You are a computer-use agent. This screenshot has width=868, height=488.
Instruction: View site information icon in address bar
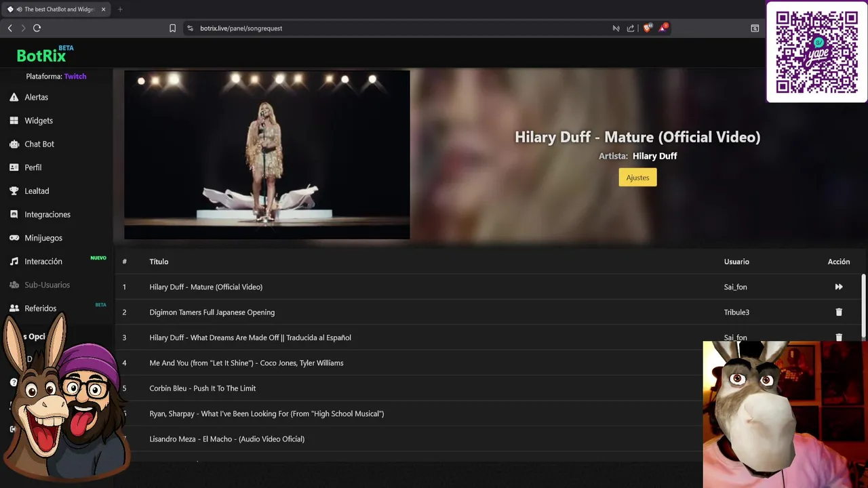coord(190,28)
